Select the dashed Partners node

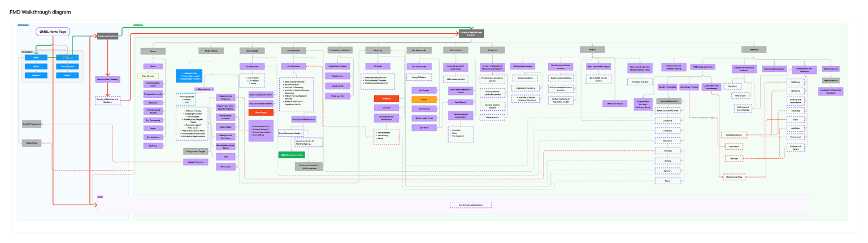click(667, 171)
